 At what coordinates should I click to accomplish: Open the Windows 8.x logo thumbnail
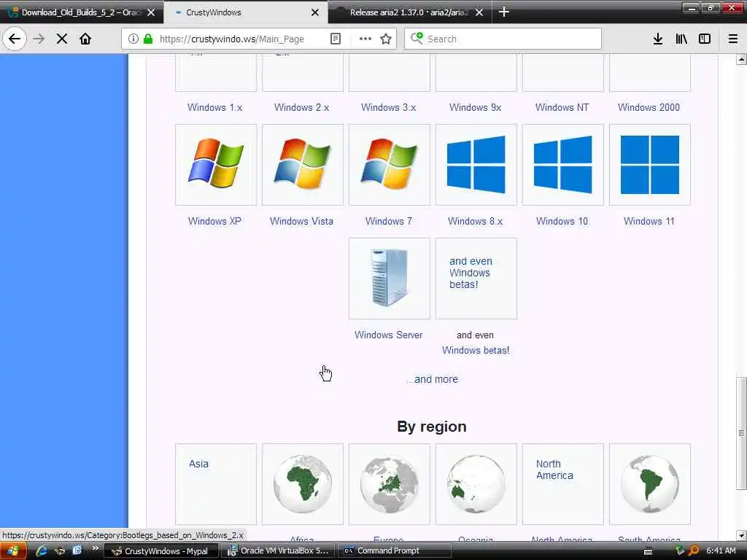[476, 165]
